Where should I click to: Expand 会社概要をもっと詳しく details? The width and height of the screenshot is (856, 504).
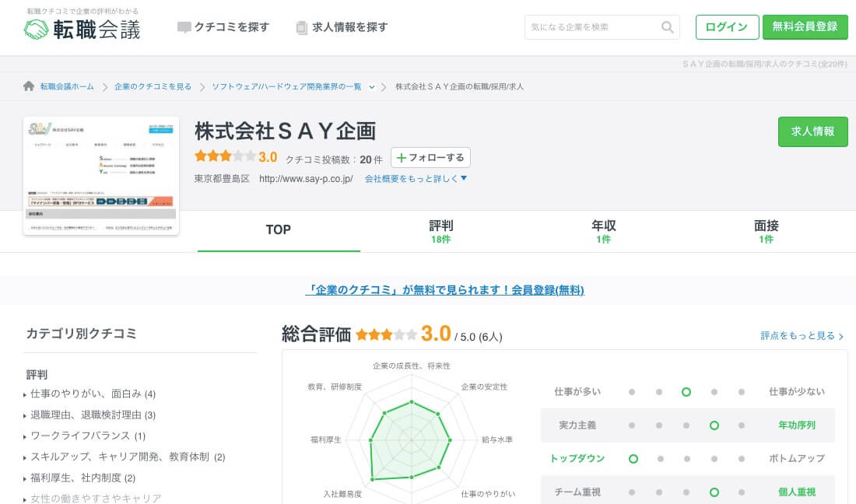coord(416,178)
